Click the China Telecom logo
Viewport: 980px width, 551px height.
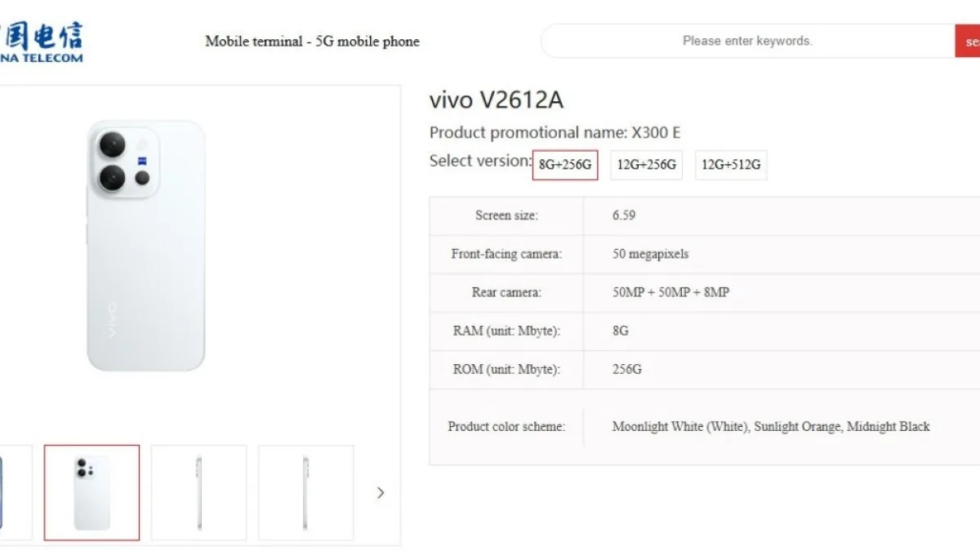pyautogui.click(x=41, y=42)
